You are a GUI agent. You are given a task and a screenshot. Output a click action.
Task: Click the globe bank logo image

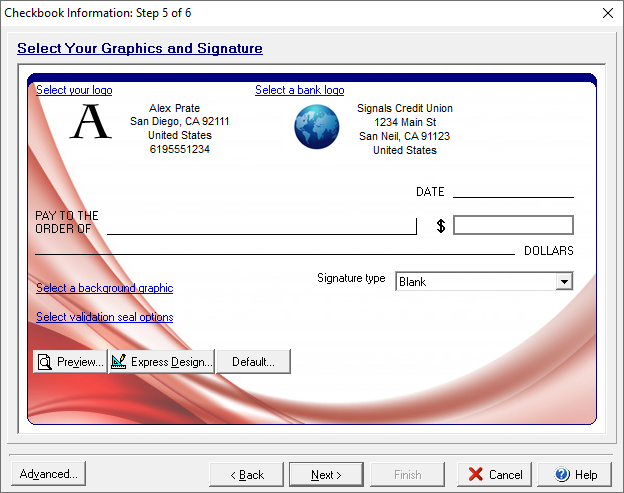tap(317, 127)
